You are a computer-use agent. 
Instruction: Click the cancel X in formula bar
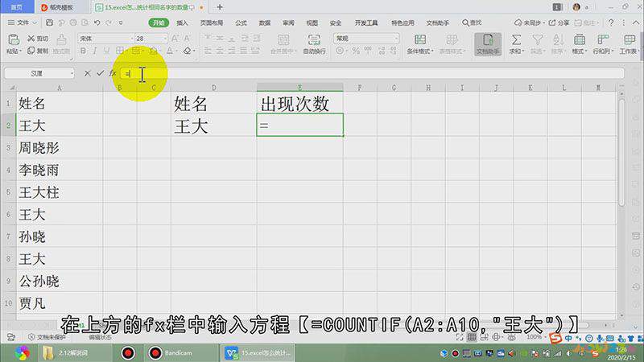(87, 73)
